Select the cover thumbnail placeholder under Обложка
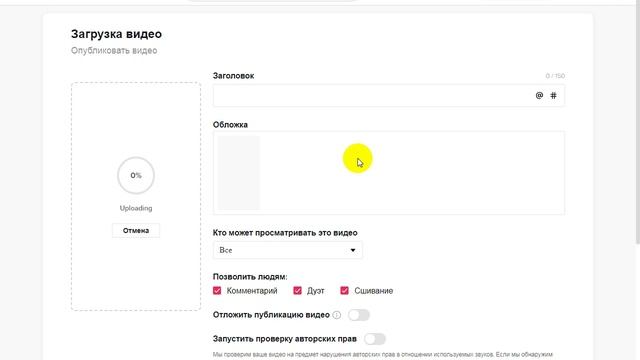 coord(239,173)
